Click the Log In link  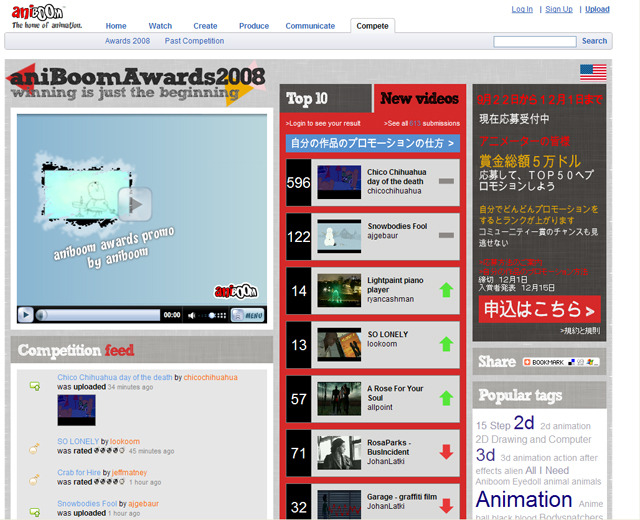(522, 9)
